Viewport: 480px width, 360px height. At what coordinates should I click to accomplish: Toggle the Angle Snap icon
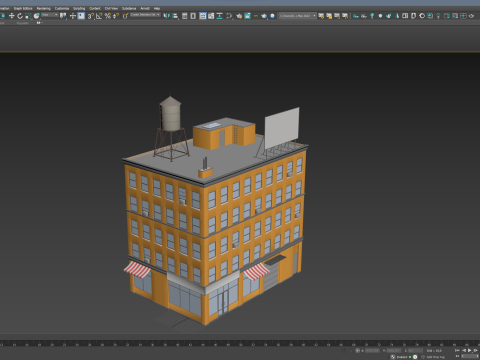coord(99,16)
